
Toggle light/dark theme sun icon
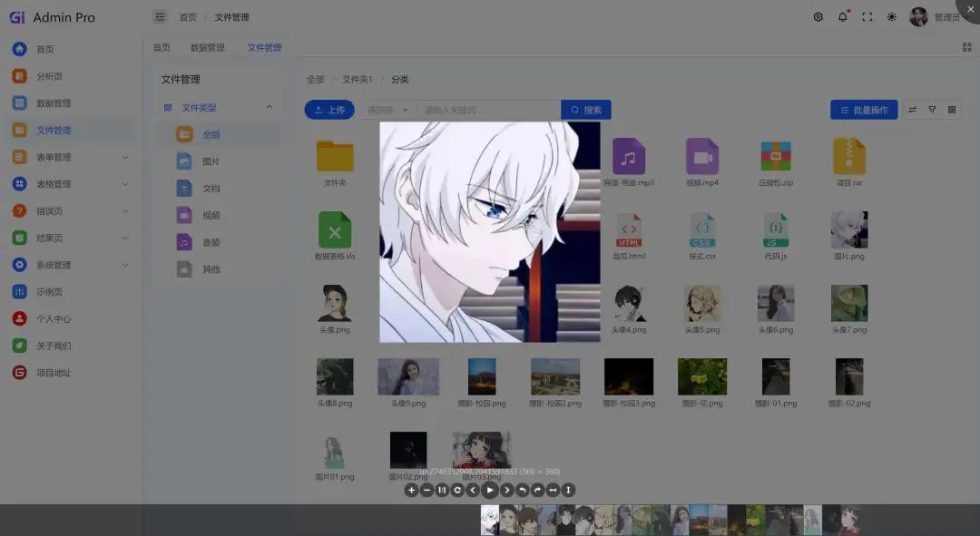891,17
